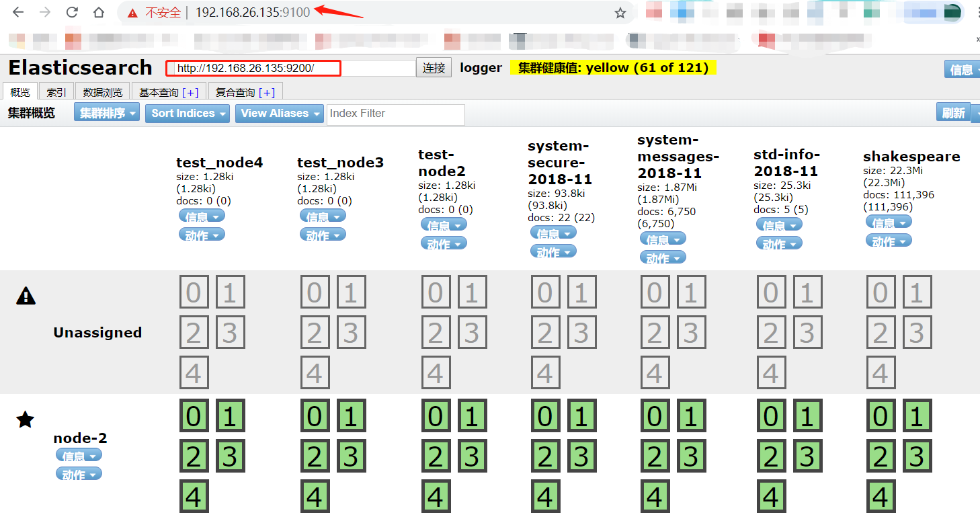This screenshot has height=523, width=980.
Task: Click the 刷新 refresh button
Action: pyautogui.click(x=954, y=112)
